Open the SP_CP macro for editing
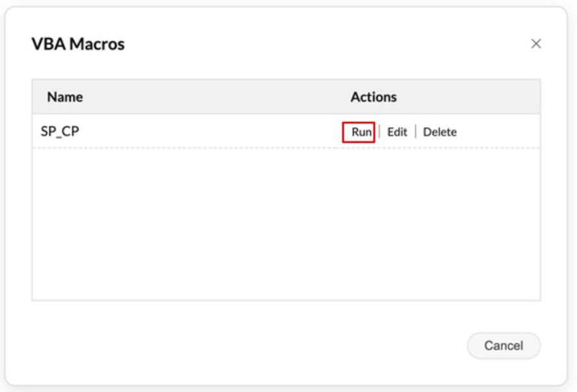Viewport: 577px width, 392px height. point(396,132)
